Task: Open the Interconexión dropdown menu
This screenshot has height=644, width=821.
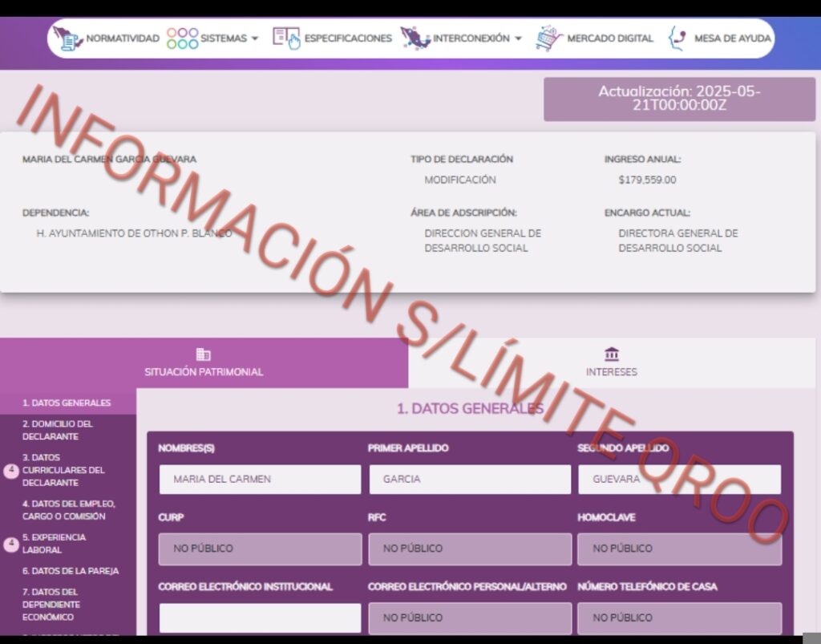Action: click(x=518, y=38)
